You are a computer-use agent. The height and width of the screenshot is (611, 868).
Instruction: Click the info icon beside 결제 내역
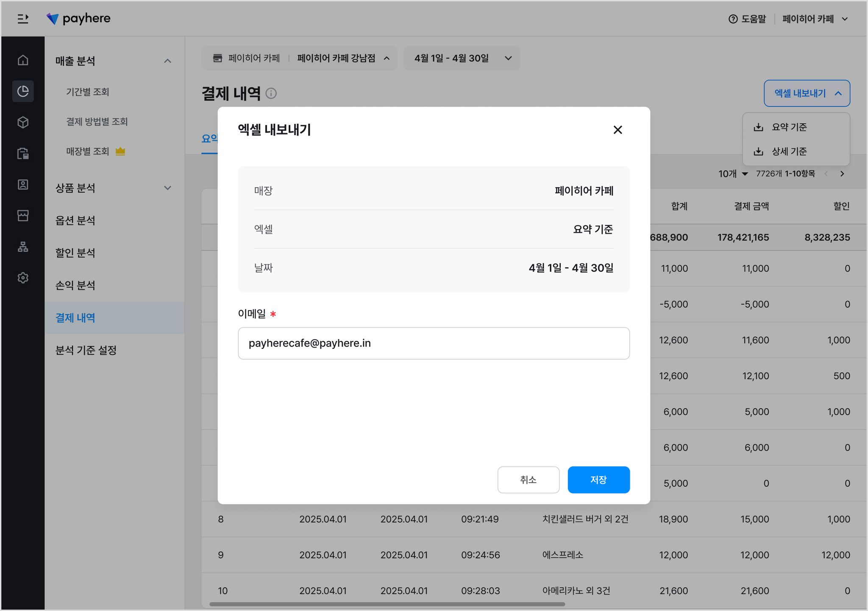(271, 93)
